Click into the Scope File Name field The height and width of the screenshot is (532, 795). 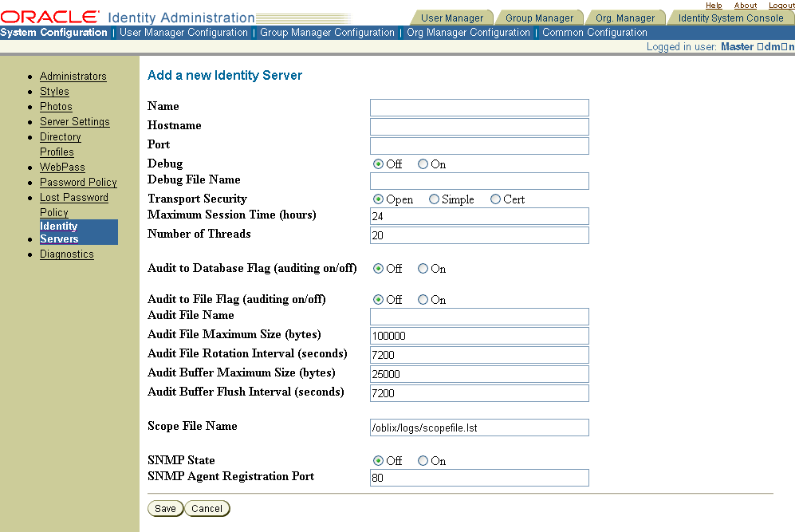(479, 428)
